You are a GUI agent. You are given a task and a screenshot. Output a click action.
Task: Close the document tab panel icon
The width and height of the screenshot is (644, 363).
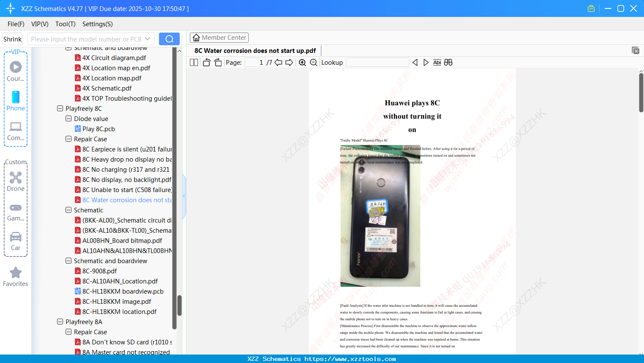tap(635, 50)
